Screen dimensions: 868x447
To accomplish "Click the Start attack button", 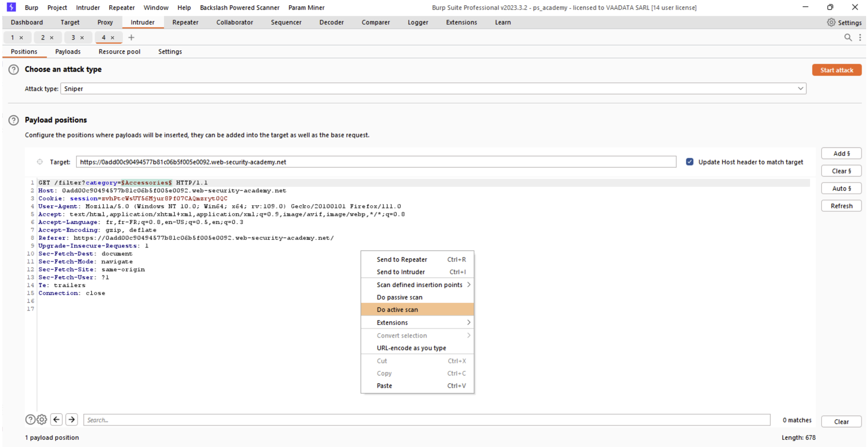I will click(837, 70).
